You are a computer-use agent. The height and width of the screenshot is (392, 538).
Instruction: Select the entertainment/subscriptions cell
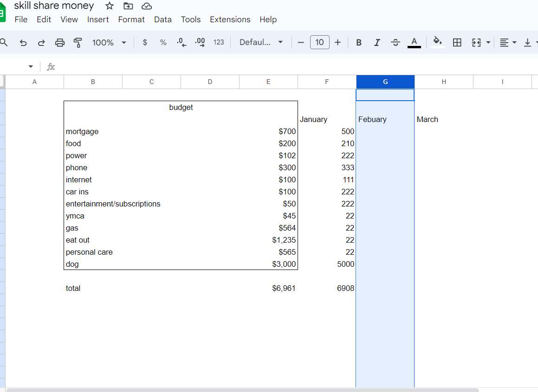click(x=113, y=204)
